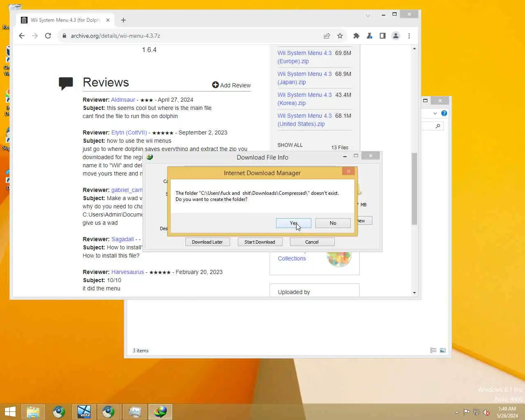Show hidden tray icons arrow
This screenshot has height=420, width=525.
[457, 412]
